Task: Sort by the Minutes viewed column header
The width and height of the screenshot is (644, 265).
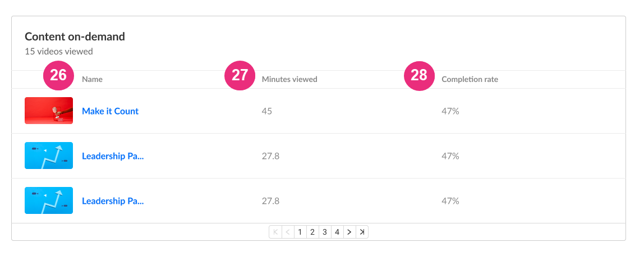Action: click(289, 79)
